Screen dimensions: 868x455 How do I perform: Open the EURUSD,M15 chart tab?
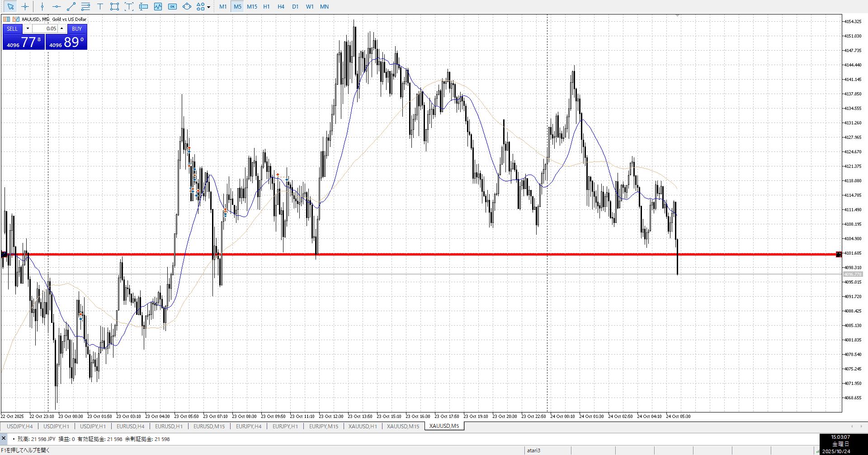(209, 426)
